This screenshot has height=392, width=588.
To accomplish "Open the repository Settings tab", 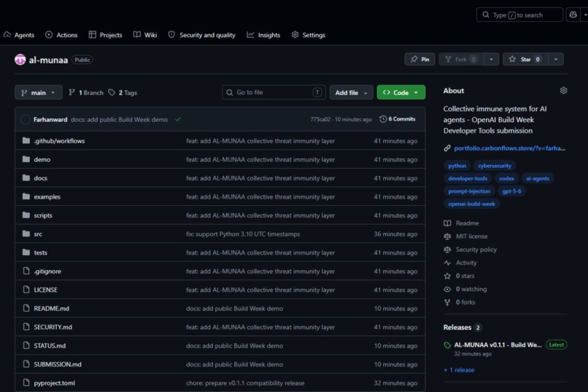I will pos(309,35).
